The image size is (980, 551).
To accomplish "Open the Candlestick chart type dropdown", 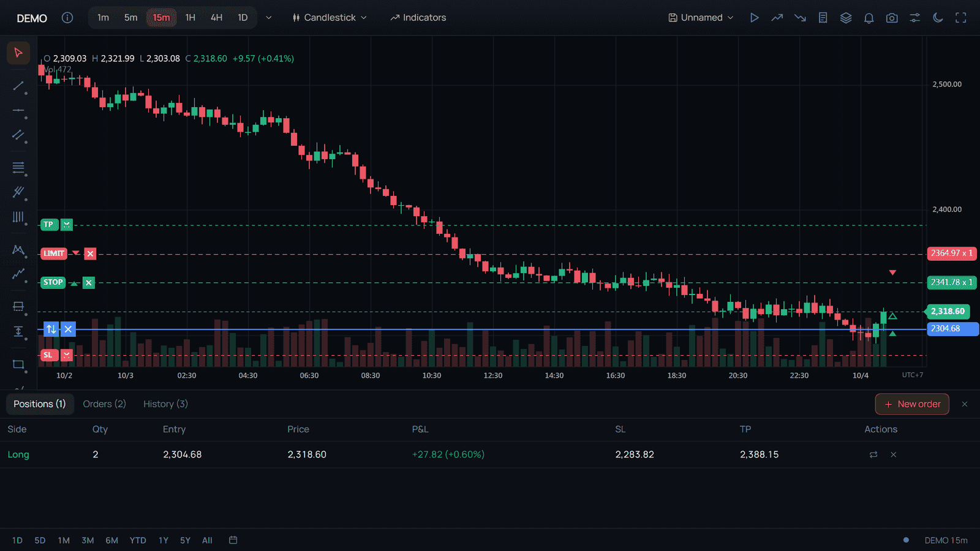I will point(330,18).
